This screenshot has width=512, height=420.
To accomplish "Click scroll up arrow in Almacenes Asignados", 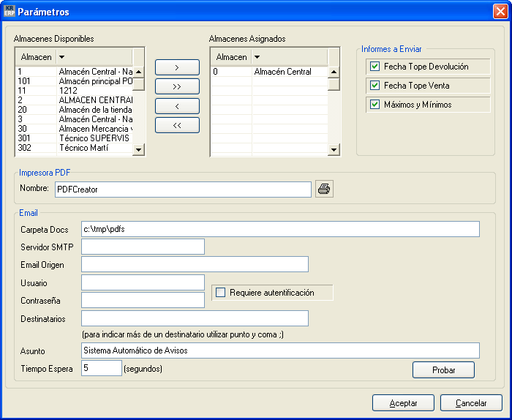I will point(334,72).
